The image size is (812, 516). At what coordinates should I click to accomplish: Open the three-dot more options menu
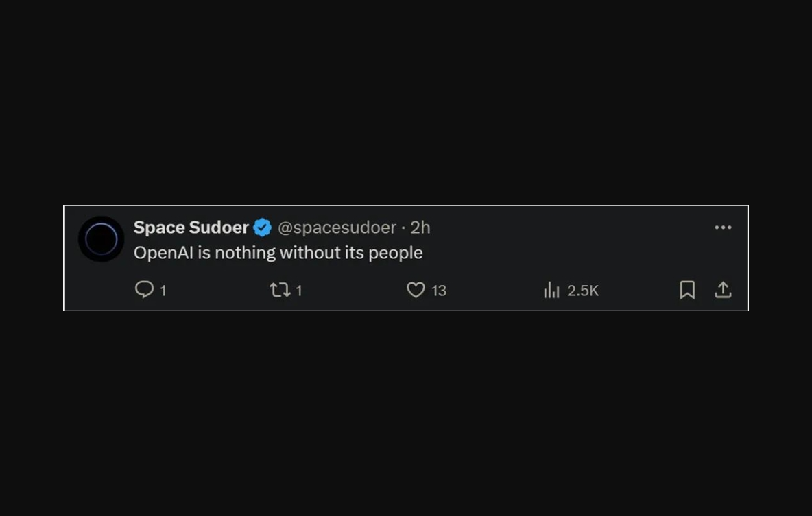[x=723, y=228]
